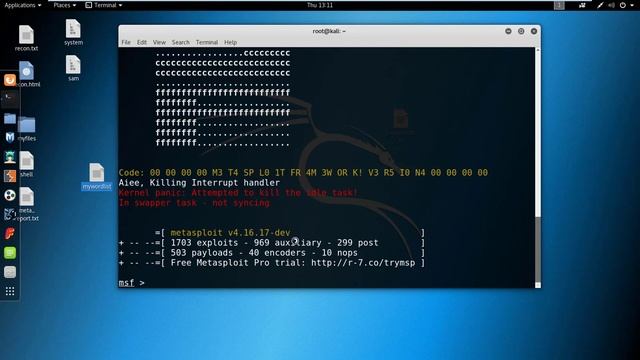The width and height of the screenshot is (640, 360).
Task: Select the mywordlist desktop file
Action: (x=97, y=177)
